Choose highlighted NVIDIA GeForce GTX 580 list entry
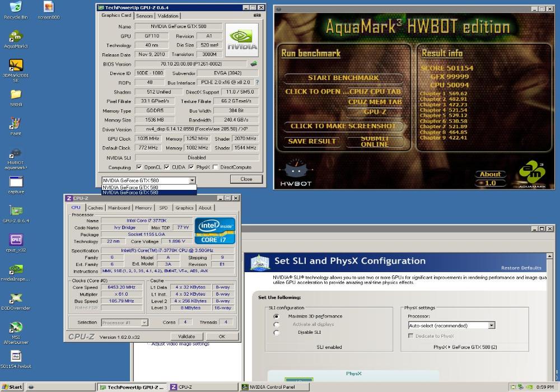Screen dimensions: 560x392 pos(149,193)
